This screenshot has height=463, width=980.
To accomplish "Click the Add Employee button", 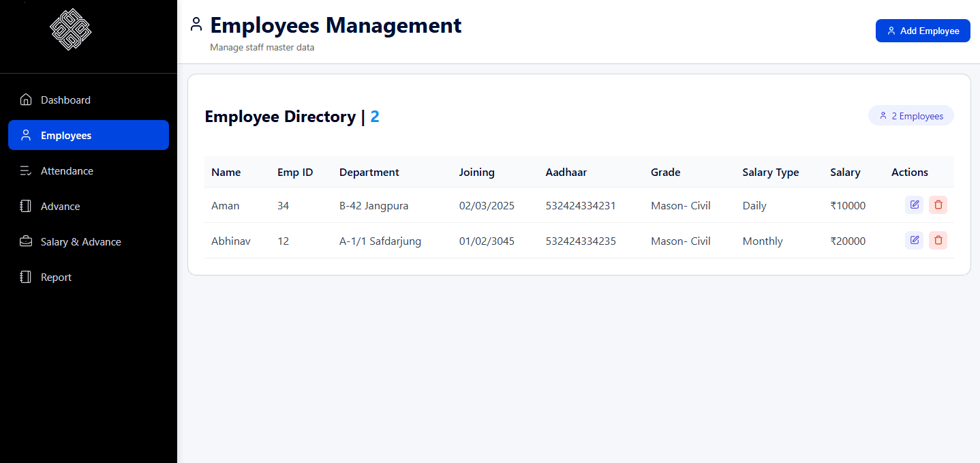I will click(x=923, y=30).
